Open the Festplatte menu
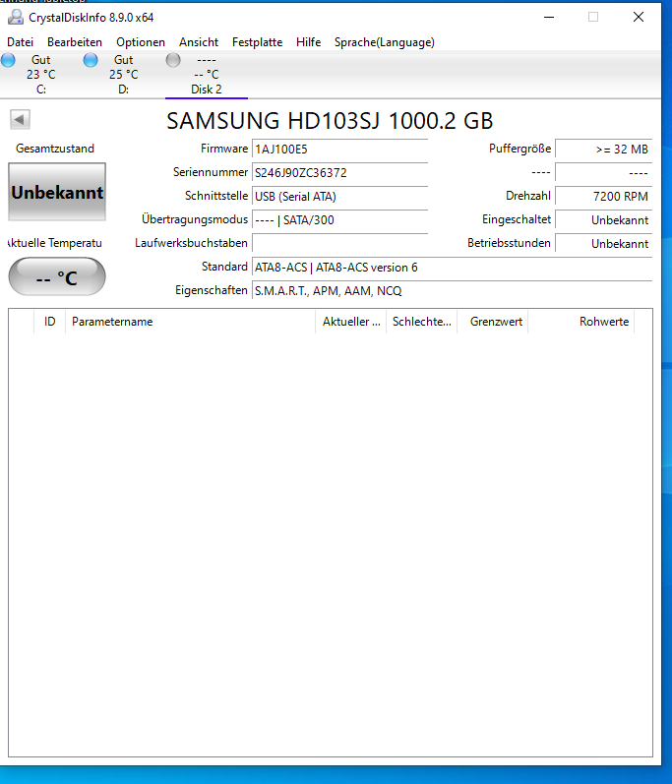The image size is (672, 784). [257, 42]
